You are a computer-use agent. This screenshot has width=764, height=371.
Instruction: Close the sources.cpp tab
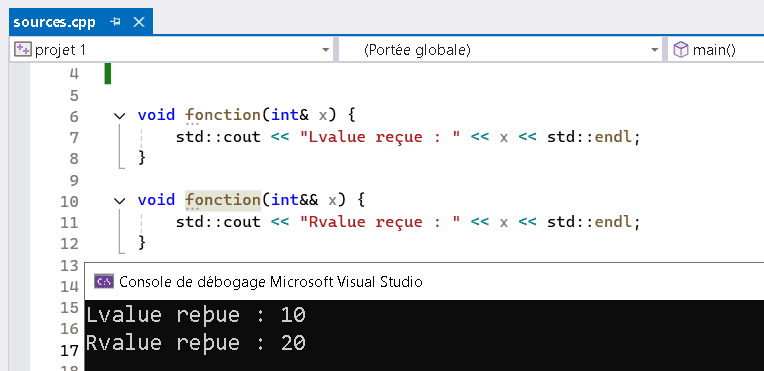point(139,22)
